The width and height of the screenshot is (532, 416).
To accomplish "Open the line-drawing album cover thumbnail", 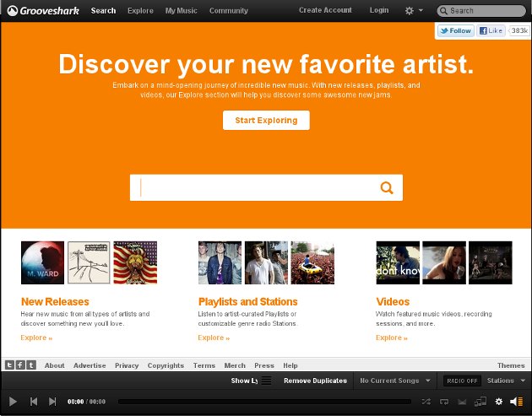I will click(89, 262).
